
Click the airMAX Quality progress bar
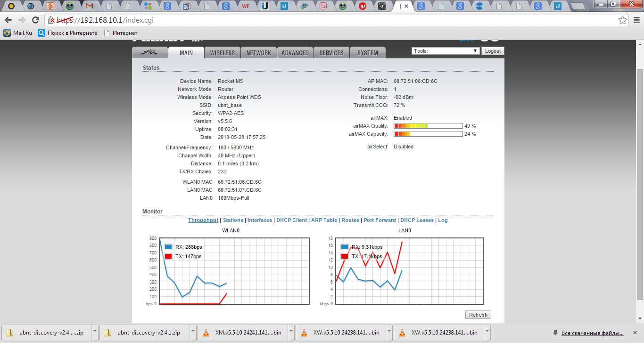coord(428,126)
